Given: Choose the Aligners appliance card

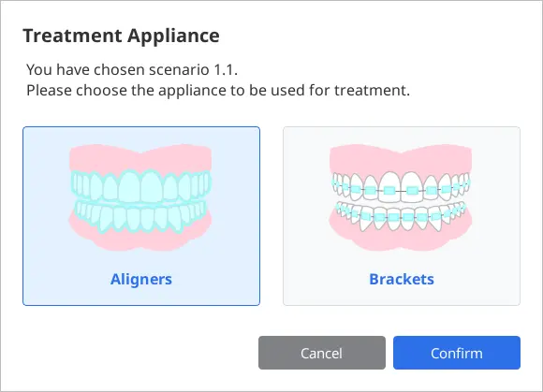Looking at the screenshot, I should click(x=141, y=216).
